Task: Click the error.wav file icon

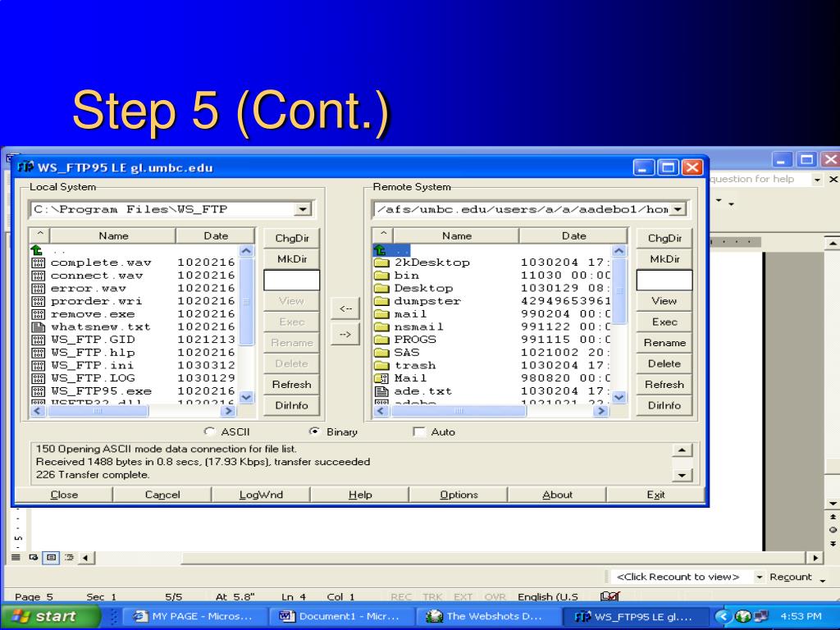Action: (38, 288)
